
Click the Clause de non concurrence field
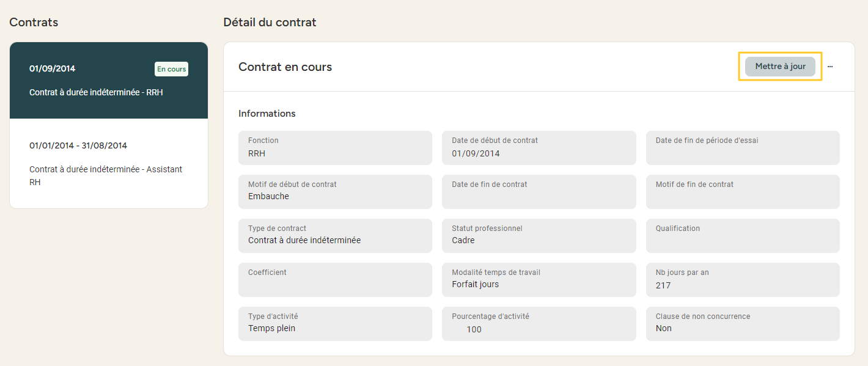742,324
